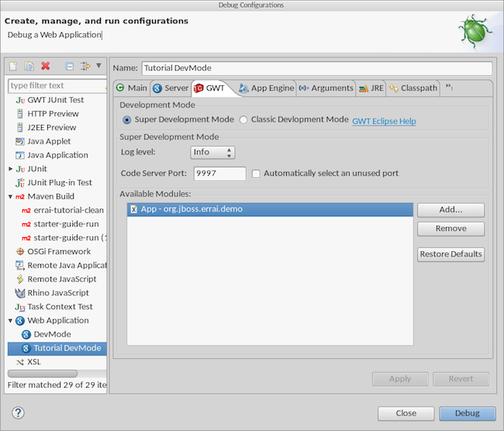The image size is (504, 431).
Task: Select the HTTP Preview icon
Action: [x=20, y=114]
